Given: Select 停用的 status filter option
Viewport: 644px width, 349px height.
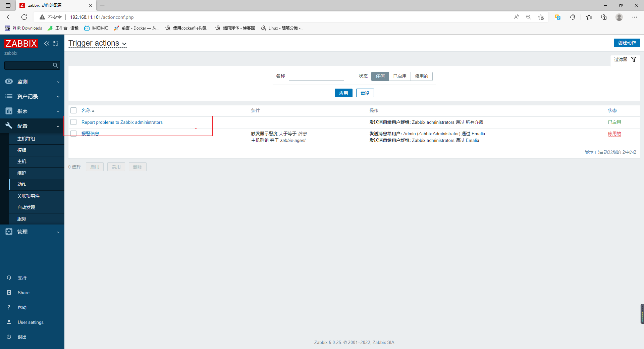Looking at the screenshot, I should (x=422, y=76).
